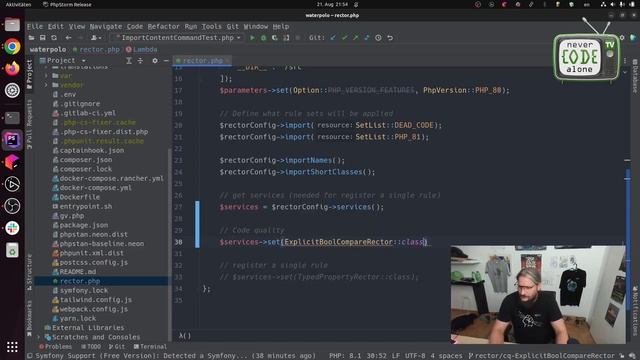
Task: Open the Window menu
Action: [x=256, y=27]
